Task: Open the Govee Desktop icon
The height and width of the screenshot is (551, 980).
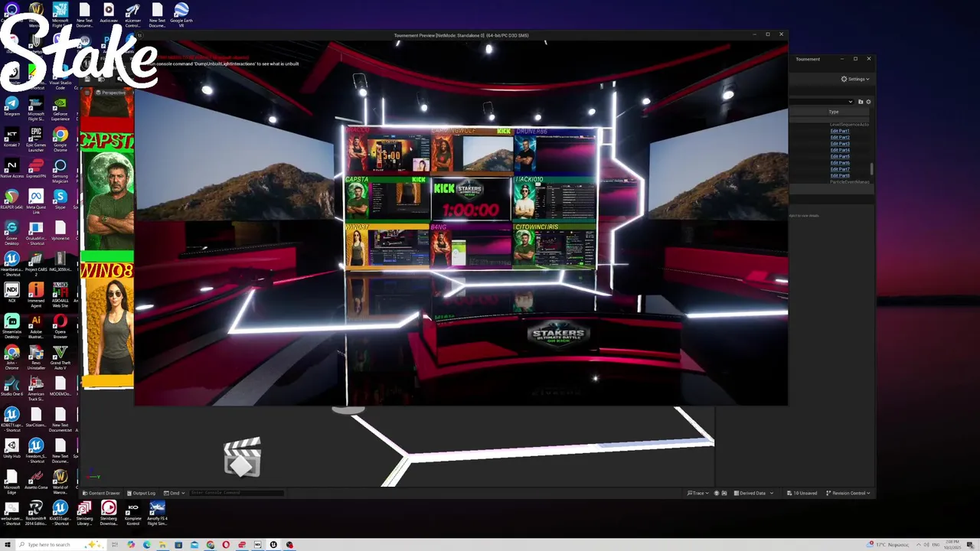Action: tap(11, 234)
